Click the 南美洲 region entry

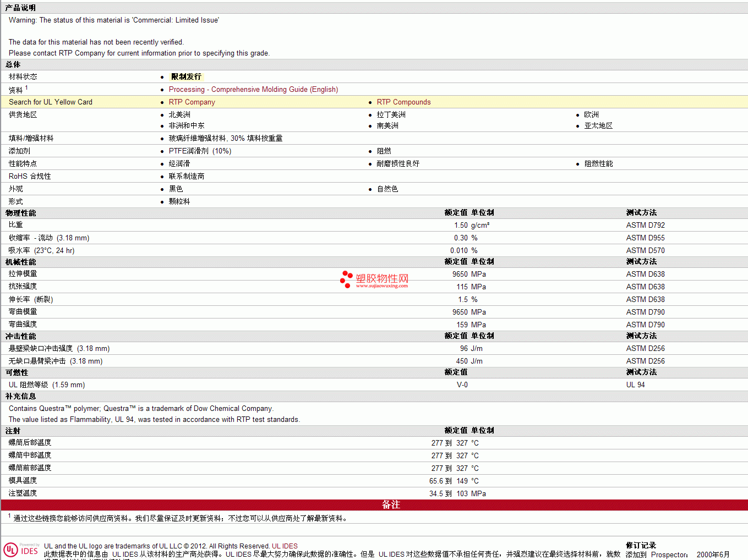pos(387,125)
